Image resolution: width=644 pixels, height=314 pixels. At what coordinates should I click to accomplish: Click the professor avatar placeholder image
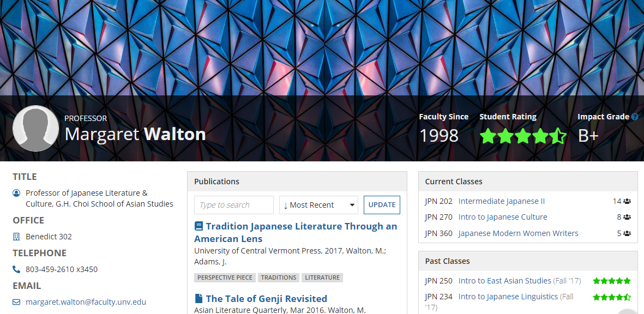click(x=35, y=129)
